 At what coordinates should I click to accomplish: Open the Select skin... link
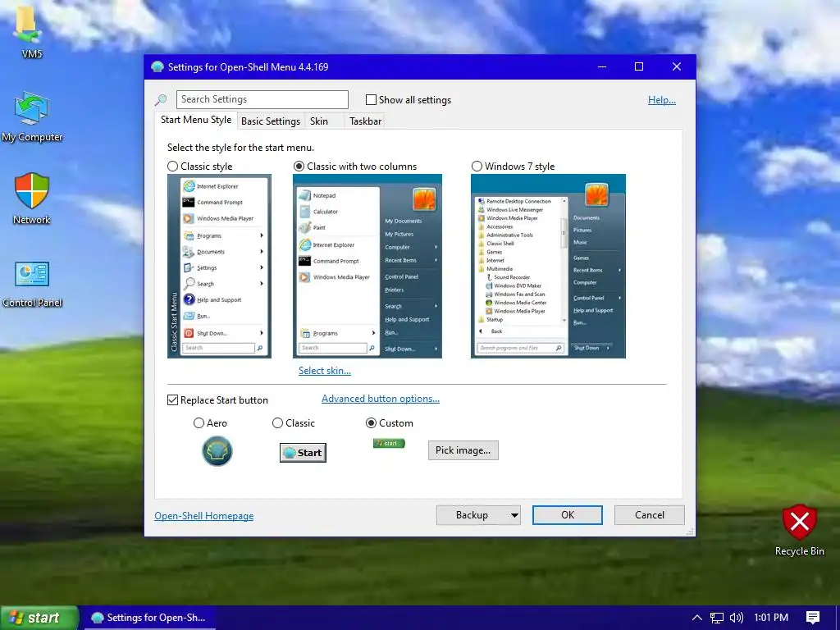point(325,371)
